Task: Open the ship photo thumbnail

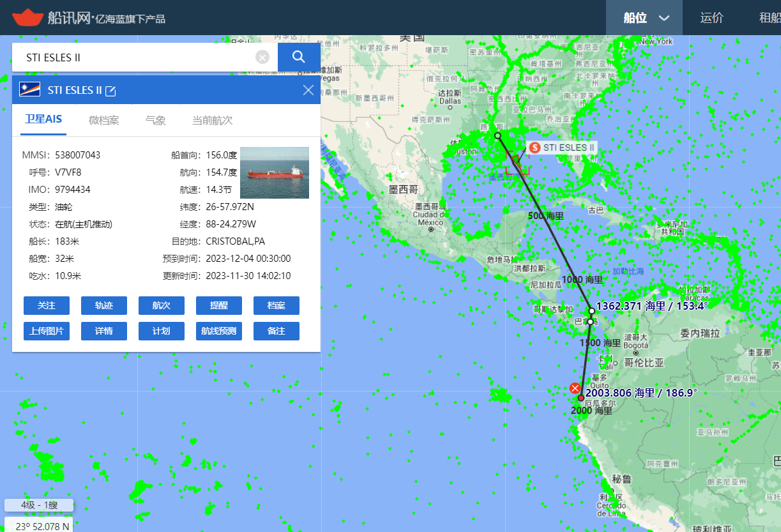Action: point(275,172)
